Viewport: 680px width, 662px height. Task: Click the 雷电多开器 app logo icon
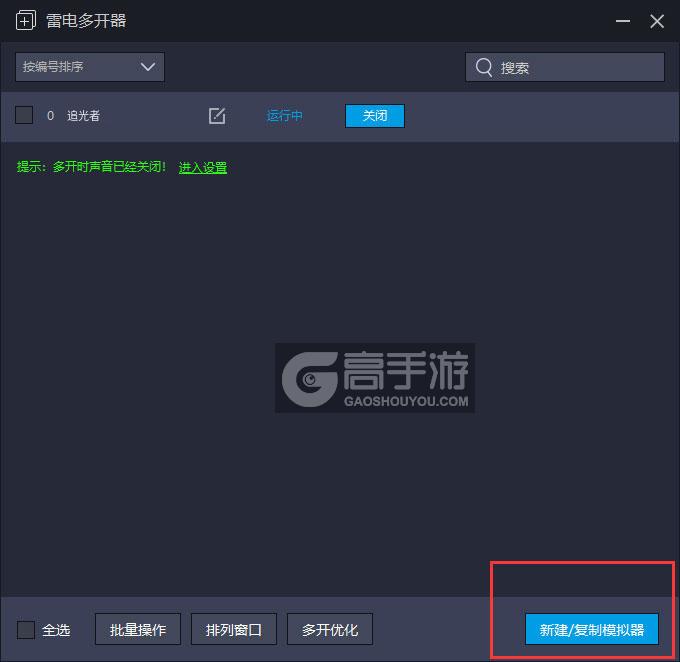coord(26,20)
